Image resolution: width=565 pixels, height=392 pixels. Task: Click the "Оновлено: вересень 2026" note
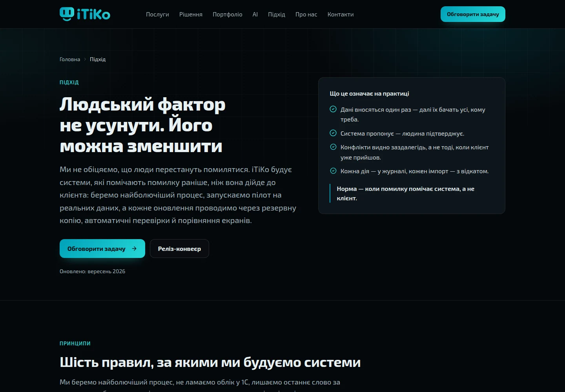point(92,271)
